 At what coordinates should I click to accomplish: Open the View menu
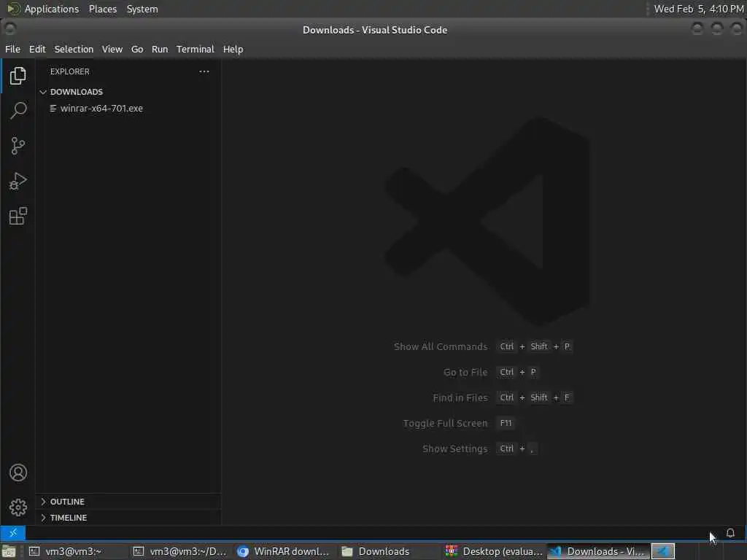pos(112,49)
